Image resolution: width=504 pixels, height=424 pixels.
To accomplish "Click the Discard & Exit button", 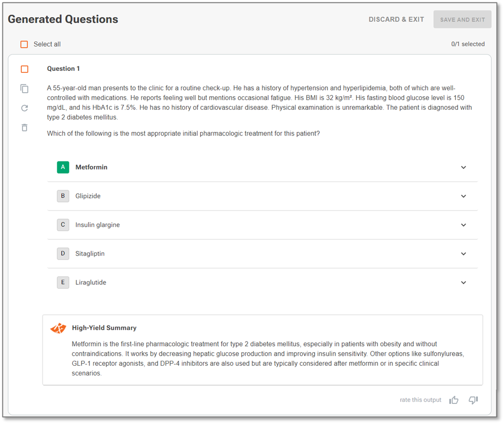I will (396, 19).
